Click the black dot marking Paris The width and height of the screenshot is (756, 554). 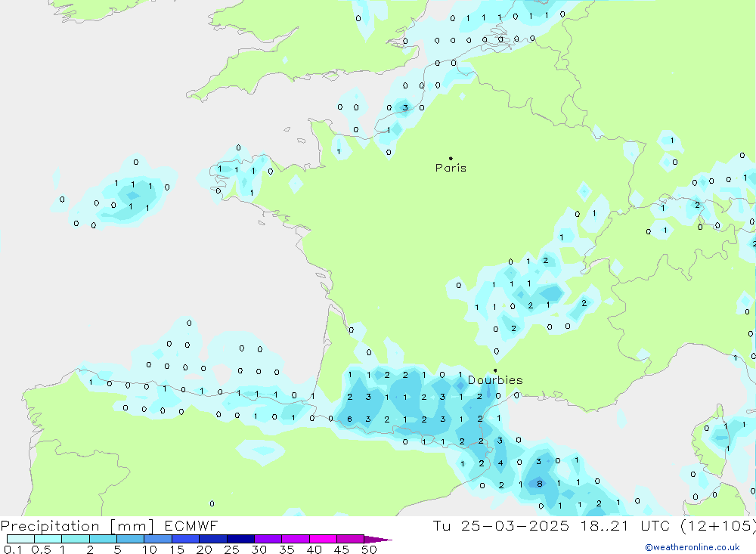[x=451, y=158]
